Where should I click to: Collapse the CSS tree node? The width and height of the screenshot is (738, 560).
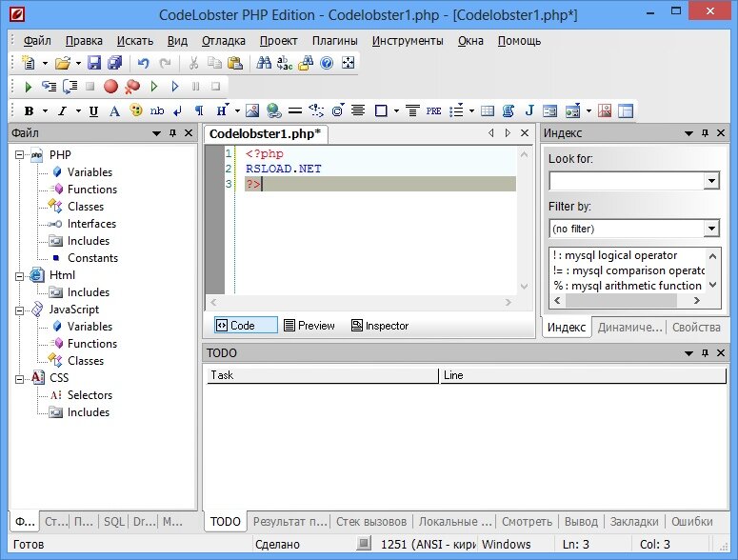19,378
